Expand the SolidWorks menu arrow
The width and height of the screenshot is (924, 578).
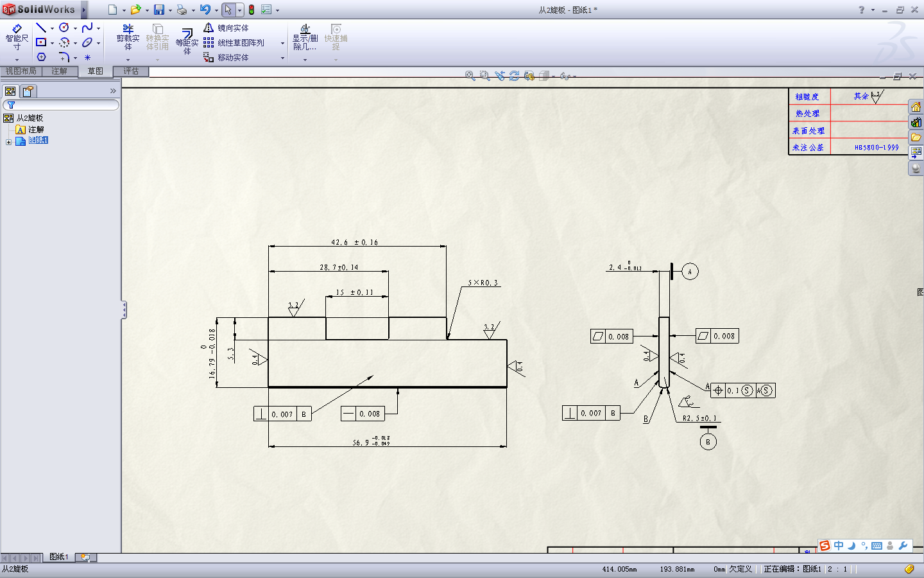(83, 10)
